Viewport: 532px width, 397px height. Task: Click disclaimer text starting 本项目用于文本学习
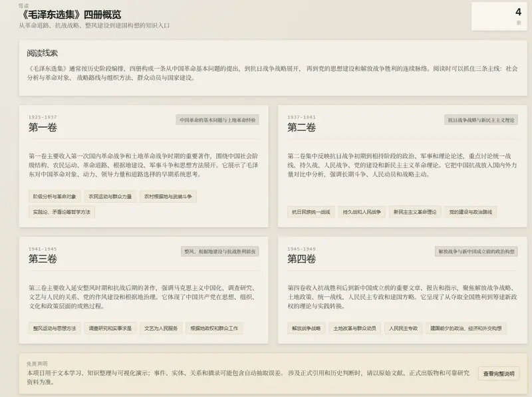(x=248, y=377)
